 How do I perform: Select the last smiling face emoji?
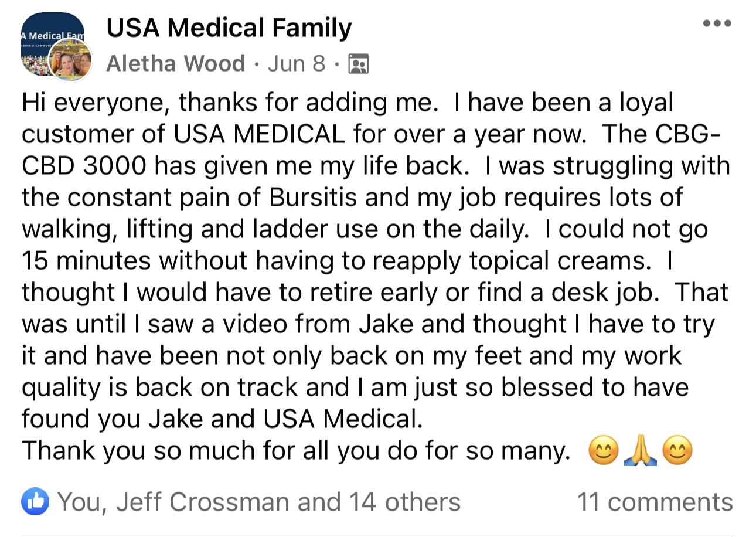pyautogui.click(x=677, y=451)
